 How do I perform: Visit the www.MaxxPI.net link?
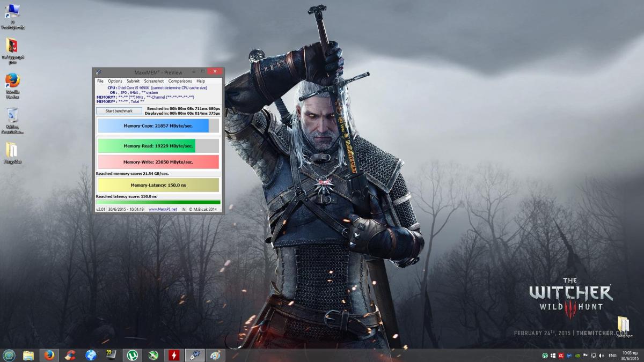tap(163, 209)
